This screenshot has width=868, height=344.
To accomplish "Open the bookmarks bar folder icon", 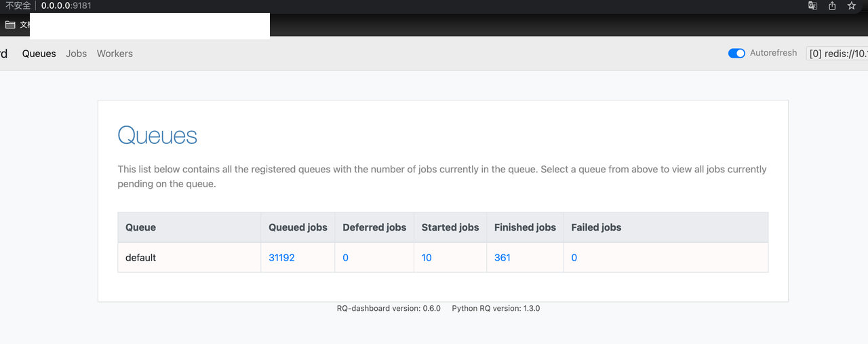I will (x=10, y=25).
